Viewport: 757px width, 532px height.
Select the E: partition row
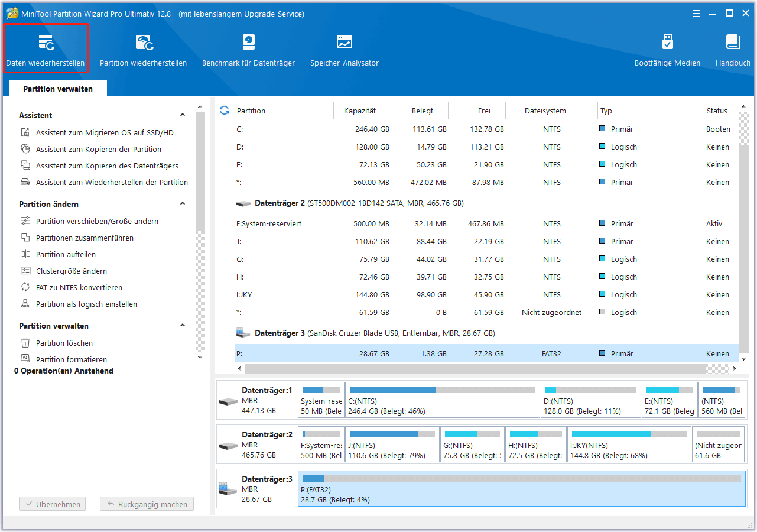[x=486, y=165]
